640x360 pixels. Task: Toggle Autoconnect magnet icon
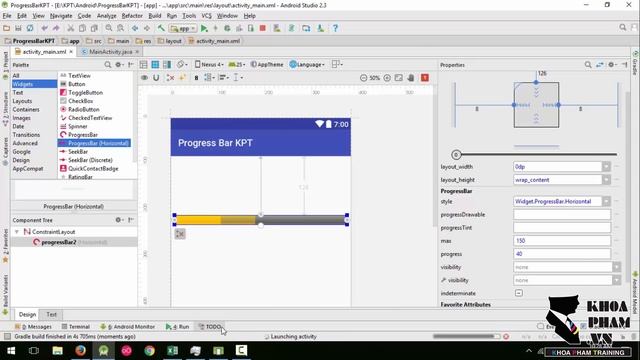(156, 78)
